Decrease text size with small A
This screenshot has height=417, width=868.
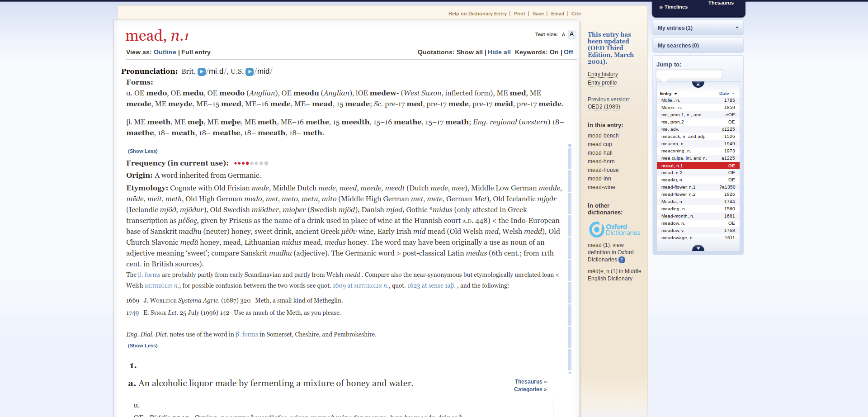563,34
